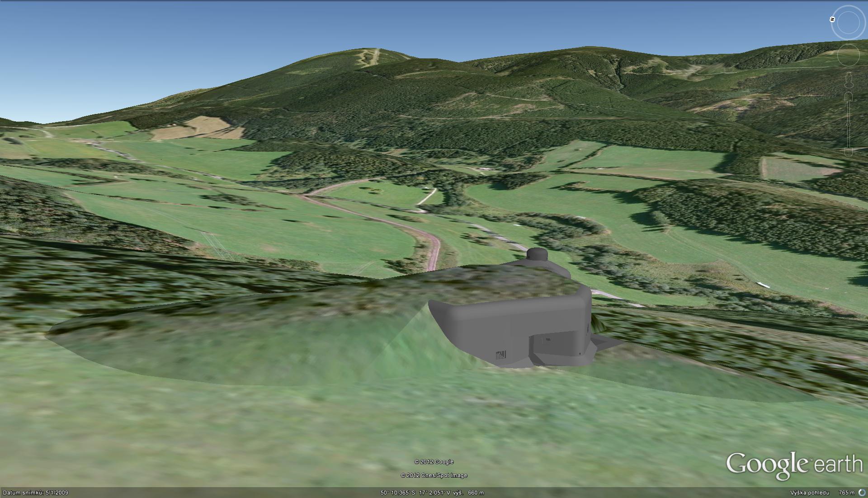
Task: Click the coordinates readout in status bar
Action: pyautogui.click(x=415, y=493)
